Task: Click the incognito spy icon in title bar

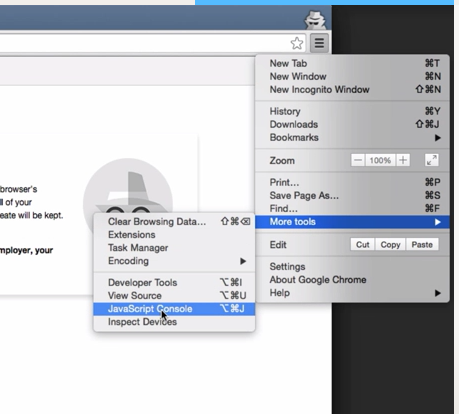Action: 315,20
